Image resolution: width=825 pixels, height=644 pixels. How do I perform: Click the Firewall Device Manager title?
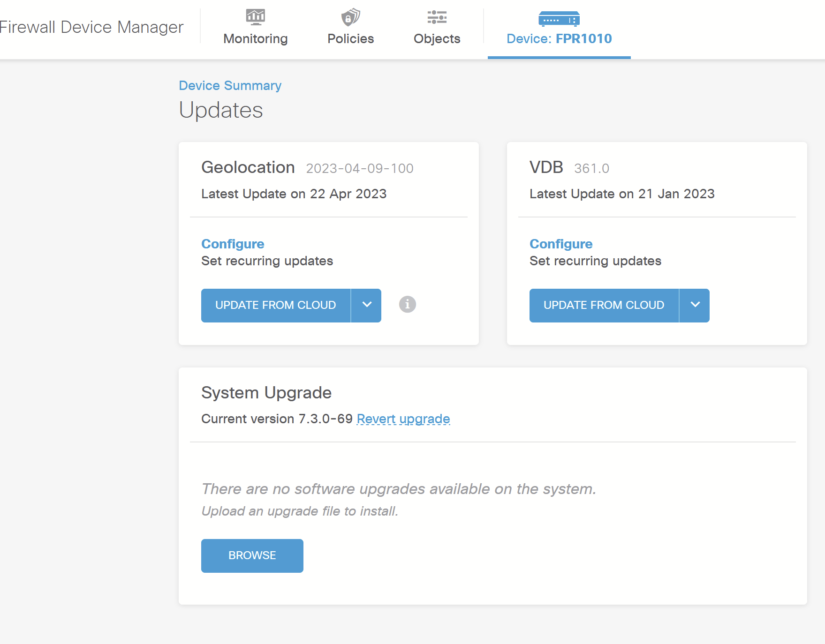91,27
